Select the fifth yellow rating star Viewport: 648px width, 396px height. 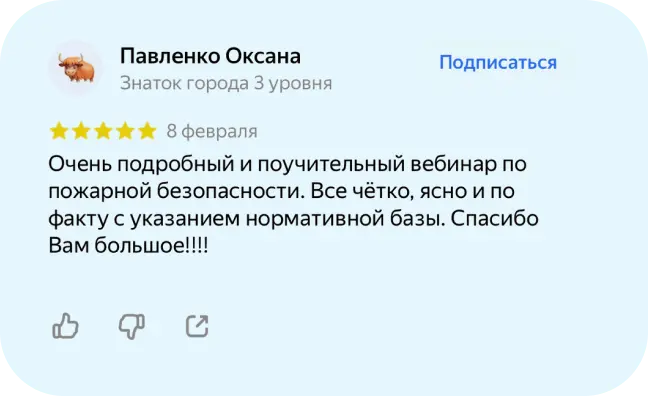147,131
